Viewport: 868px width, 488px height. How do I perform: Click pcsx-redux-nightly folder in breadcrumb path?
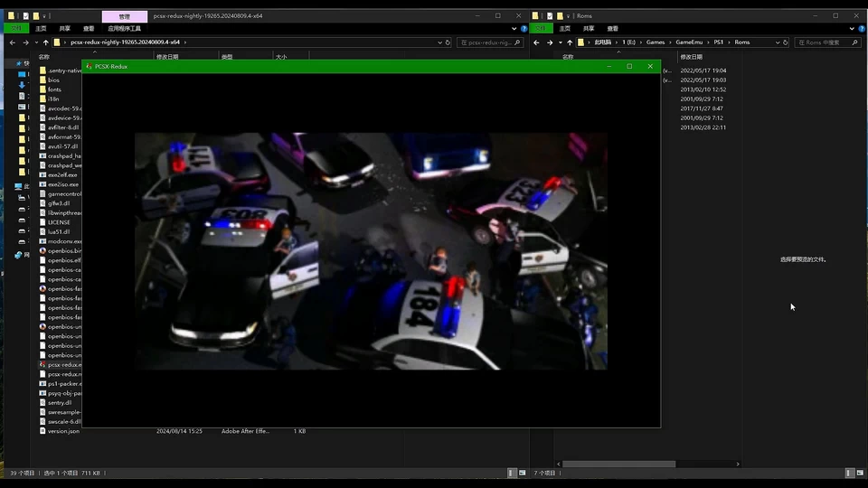(125, 42)
